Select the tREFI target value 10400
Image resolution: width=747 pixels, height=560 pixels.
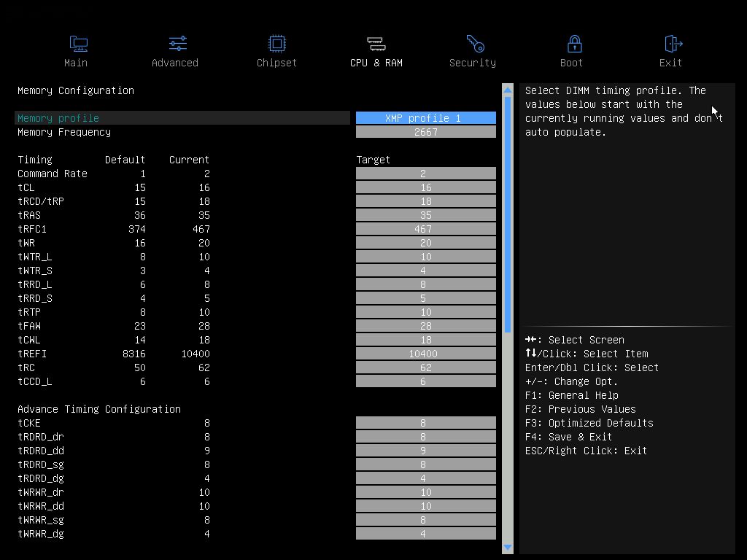426,354
